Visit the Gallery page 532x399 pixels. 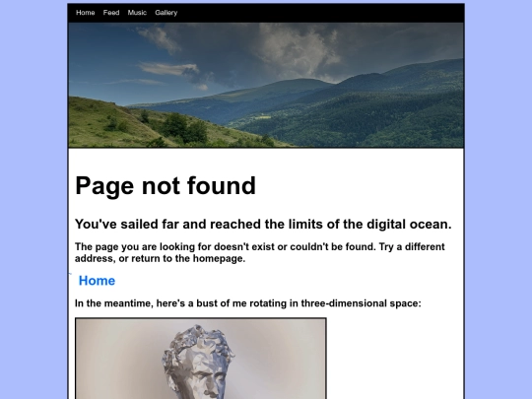point(166,13)
